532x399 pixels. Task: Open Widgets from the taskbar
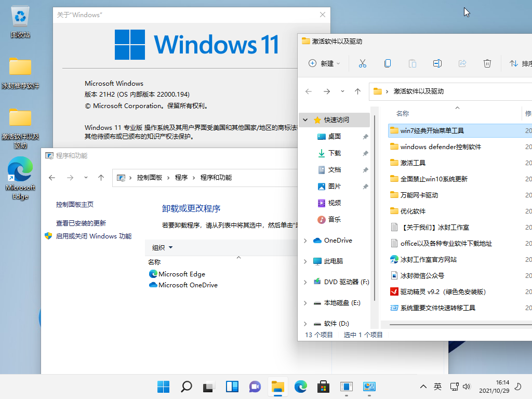tap(232, 387)
